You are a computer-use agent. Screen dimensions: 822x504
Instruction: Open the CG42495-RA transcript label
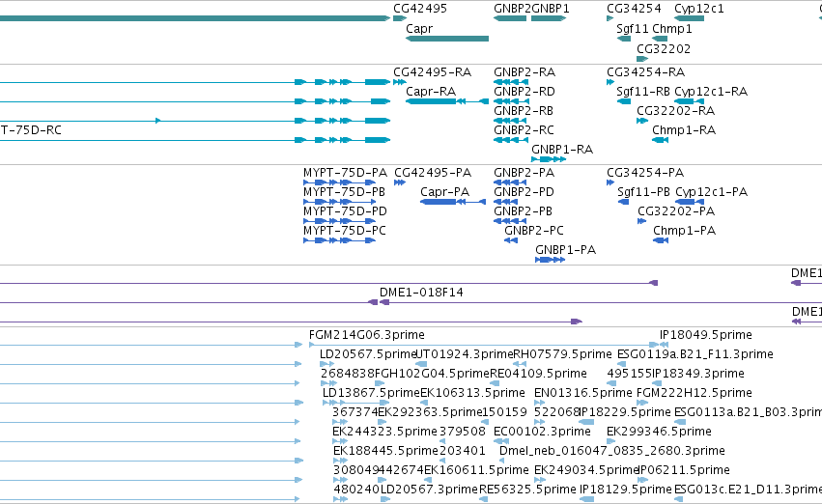433,71
